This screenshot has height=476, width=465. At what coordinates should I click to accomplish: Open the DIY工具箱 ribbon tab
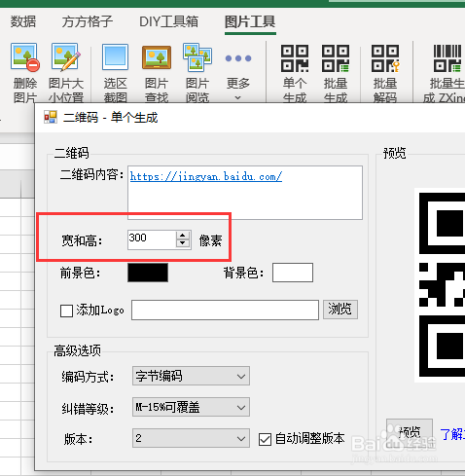pos(168,21)
